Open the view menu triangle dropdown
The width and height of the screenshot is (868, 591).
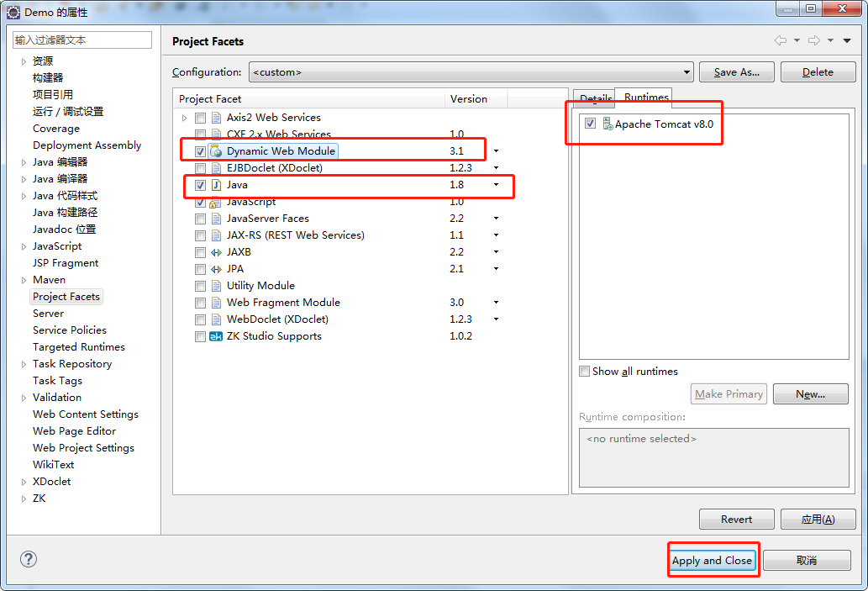pyautogui.click(x=847, y=40)
